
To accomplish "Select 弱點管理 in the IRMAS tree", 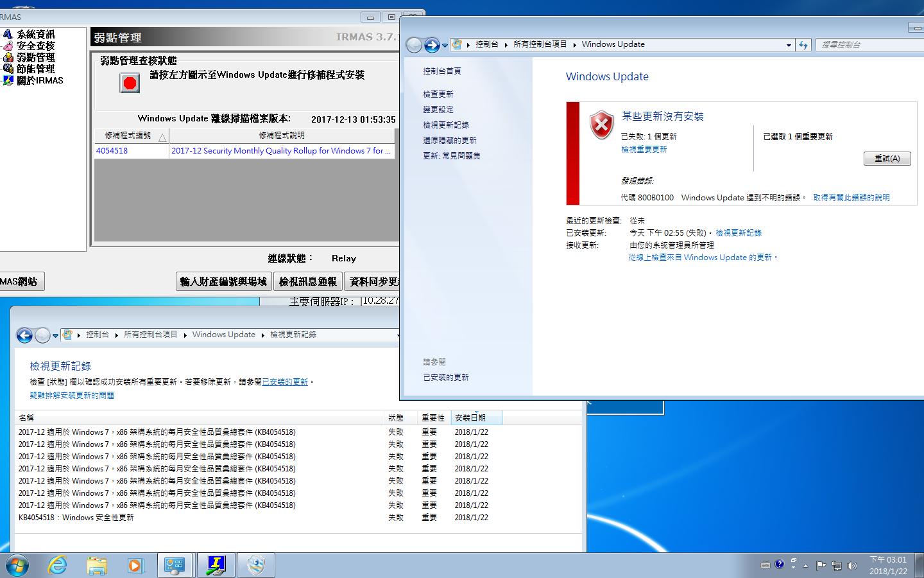I will pos(35,57).
